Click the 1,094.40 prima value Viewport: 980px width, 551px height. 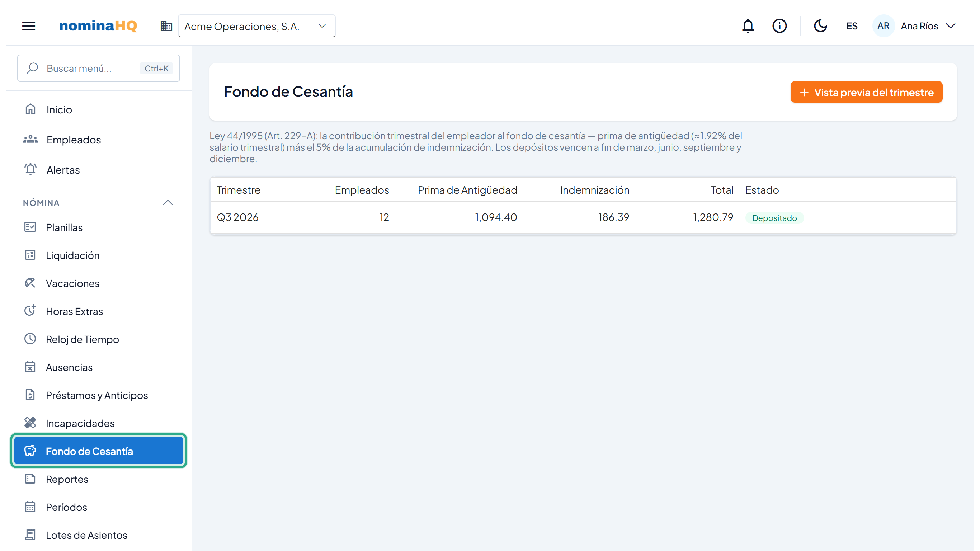(496, 217)
